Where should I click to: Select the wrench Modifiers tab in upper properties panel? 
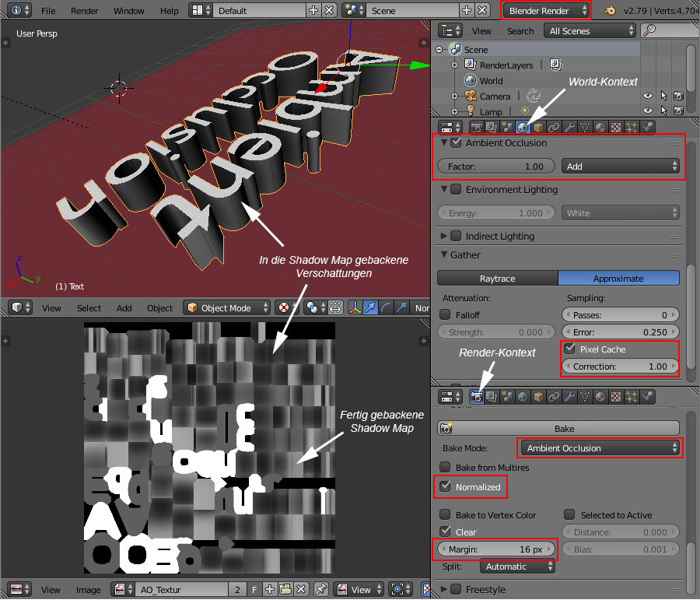pos(569,127)
